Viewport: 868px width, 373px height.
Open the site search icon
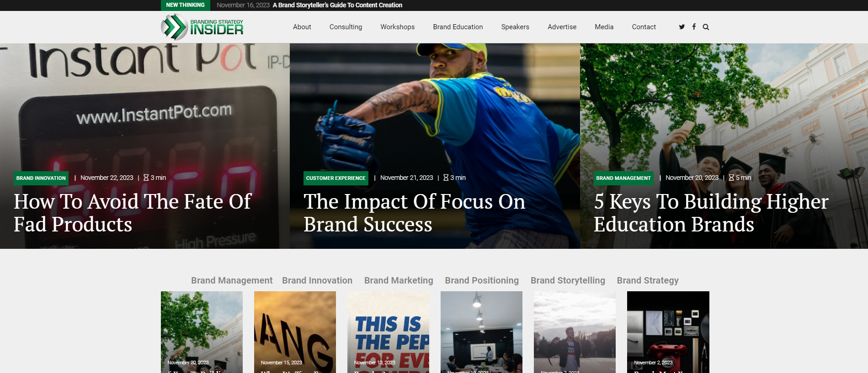(706, 27)
